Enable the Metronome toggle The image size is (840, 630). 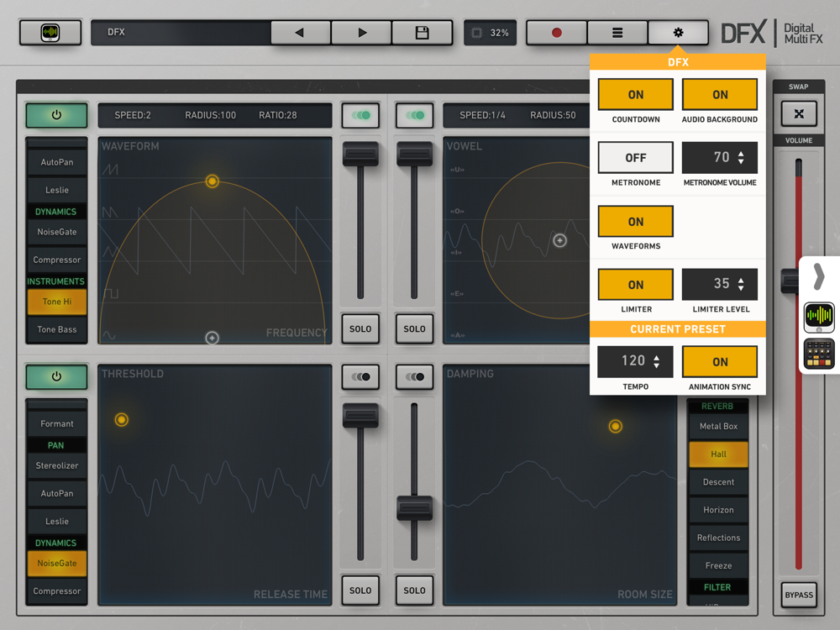635,158
